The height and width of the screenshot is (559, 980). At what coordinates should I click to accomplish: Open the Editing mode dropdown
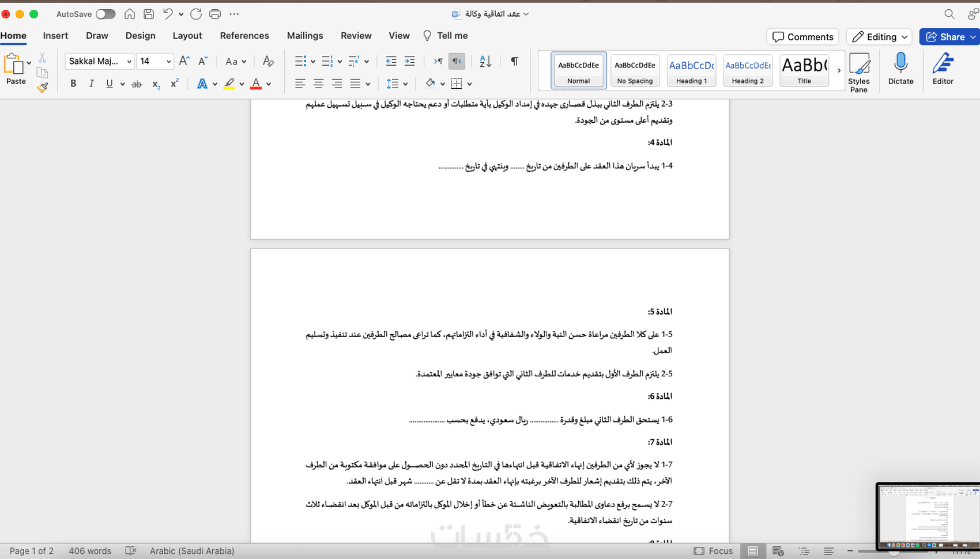(x=879, y=37)
